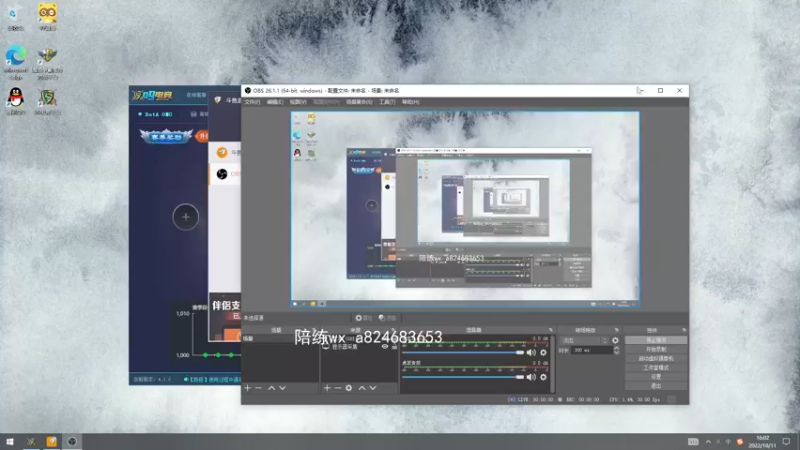Add a new source with the plus icon
The height and width of the screenshot is (450, 800).
click(x=327, y=388)
